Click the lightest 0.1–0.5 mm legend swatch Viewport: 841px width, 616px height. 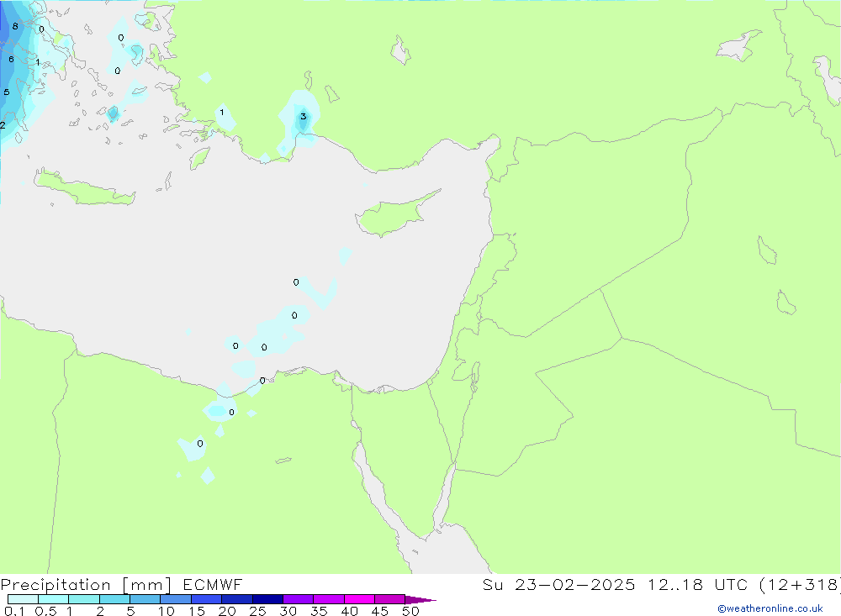point(23,599)
